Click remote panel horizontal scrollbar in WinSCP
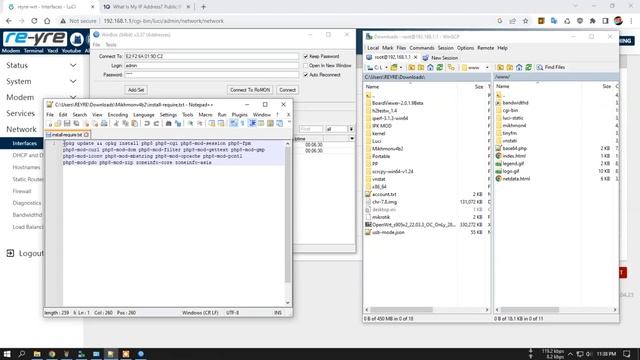The width and height of the screenshot is (640, 360). (529, 310)
